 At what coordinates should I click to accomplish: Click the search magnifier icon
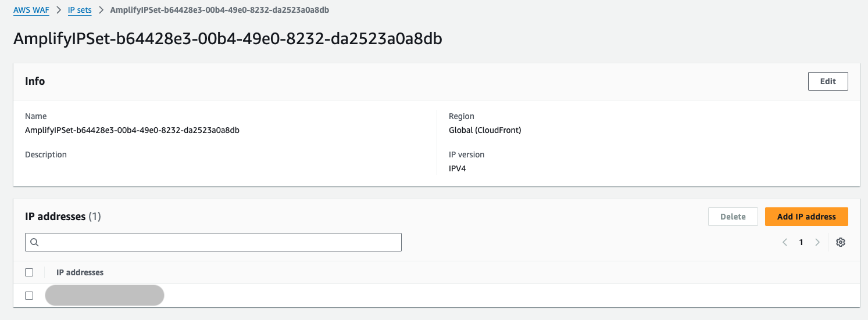34,242
